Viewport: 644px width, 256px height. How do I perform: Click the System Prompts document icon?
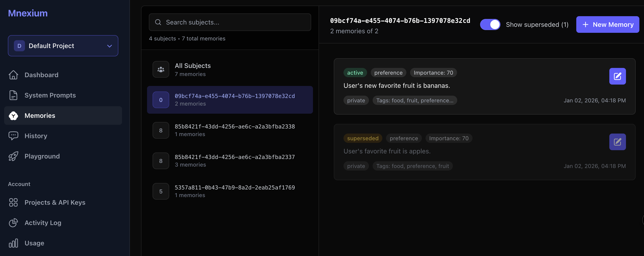(x=13, y=95)
